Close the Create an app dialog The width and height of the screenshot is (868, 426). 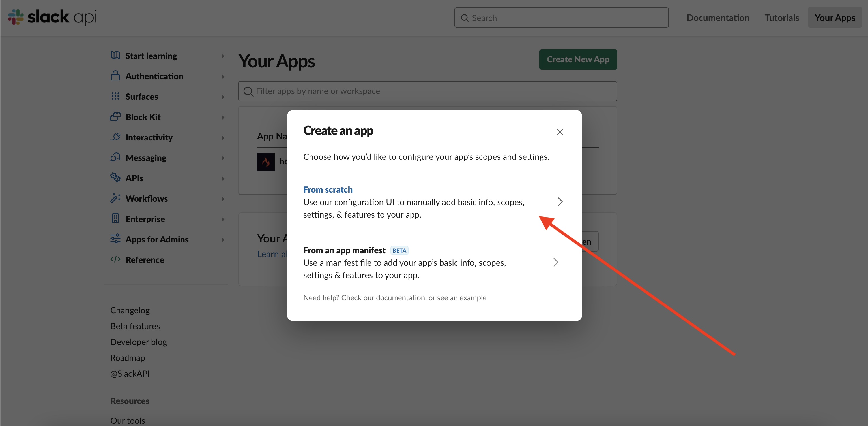[560, 132]
